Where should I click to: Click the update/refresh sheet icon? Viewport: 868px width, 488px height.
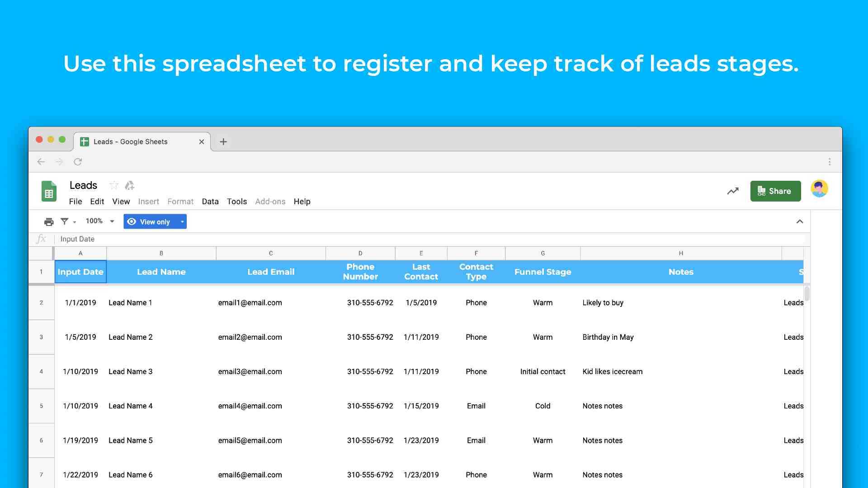point(78,161)
